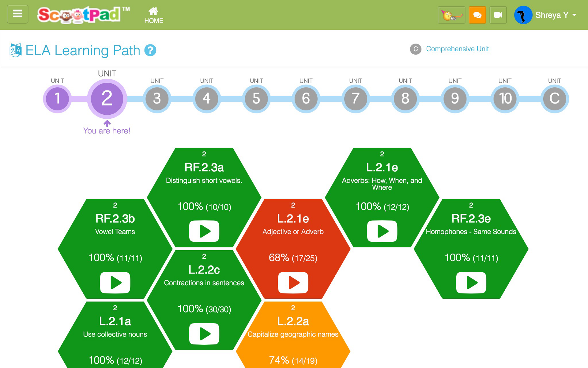This screenshot has height=368, width=588.
Task: Play the RF.2.3a short vowels lesson
Action: 204,231
